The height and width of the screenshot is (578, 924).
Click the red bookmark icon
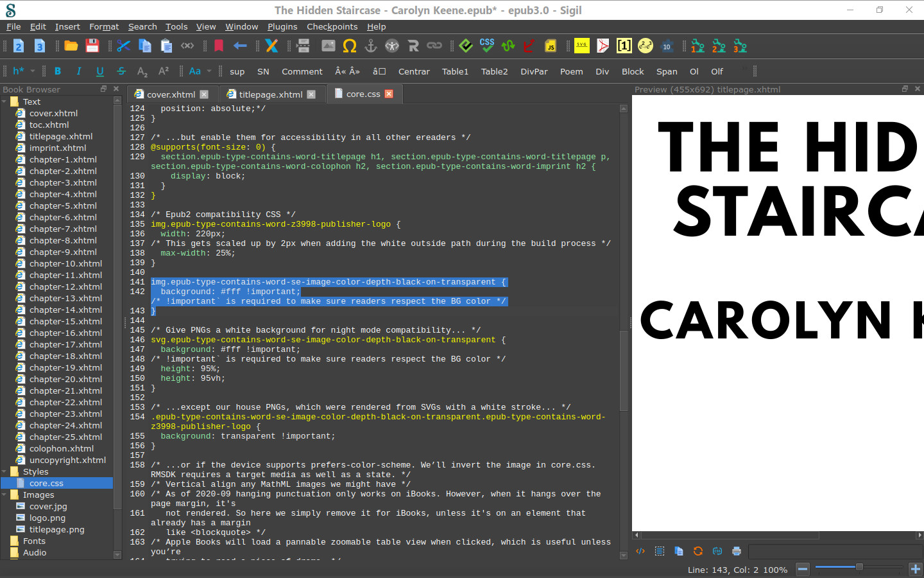click(219, 46)
